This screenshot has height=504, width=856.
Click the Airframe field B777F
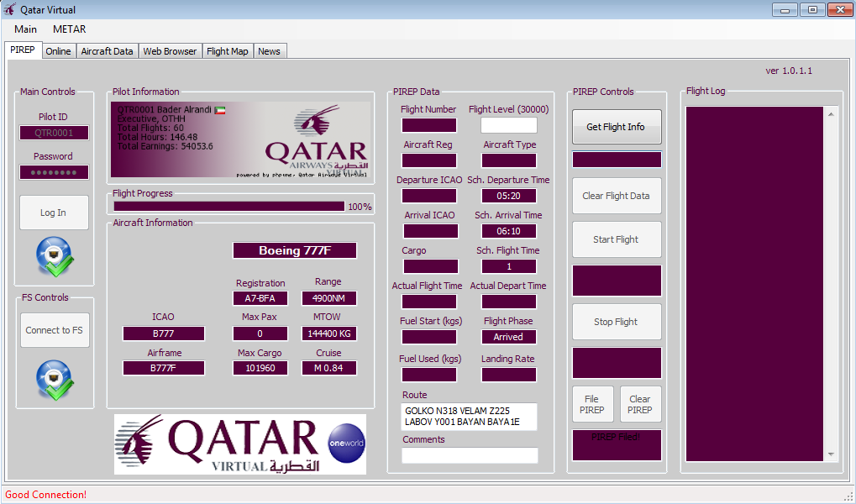pyautogui.click(x=164, y=368)
